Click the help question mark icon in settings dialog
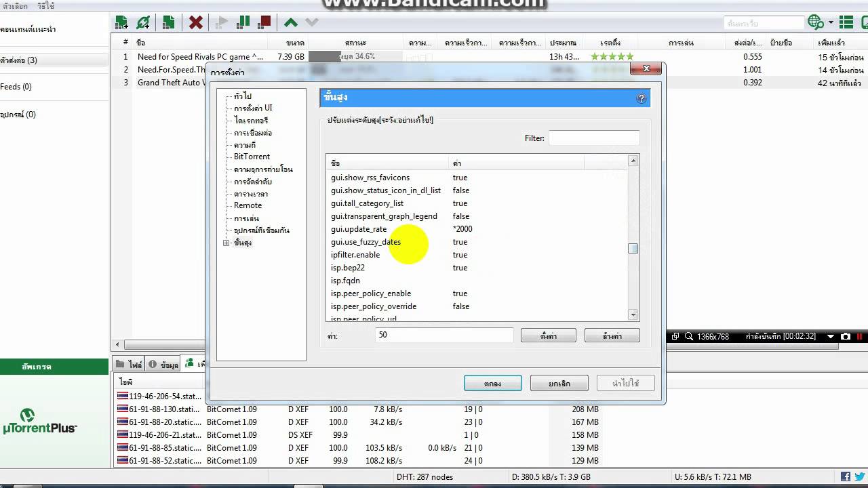Screen dimensions: 868x488 (642, 98)
